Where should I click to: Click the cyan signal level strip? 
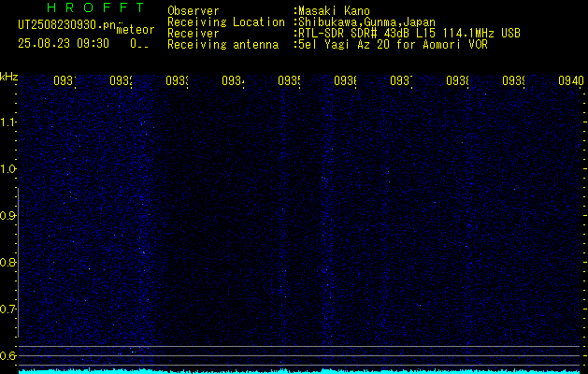(x=301, y=371)
